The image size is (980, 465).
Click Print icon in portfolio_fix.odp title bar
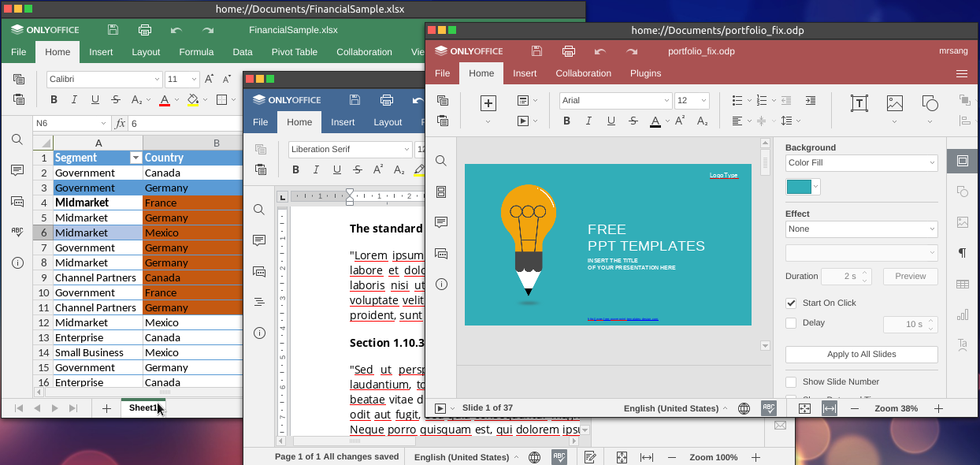pyautogui.click(x=568, y=51)
